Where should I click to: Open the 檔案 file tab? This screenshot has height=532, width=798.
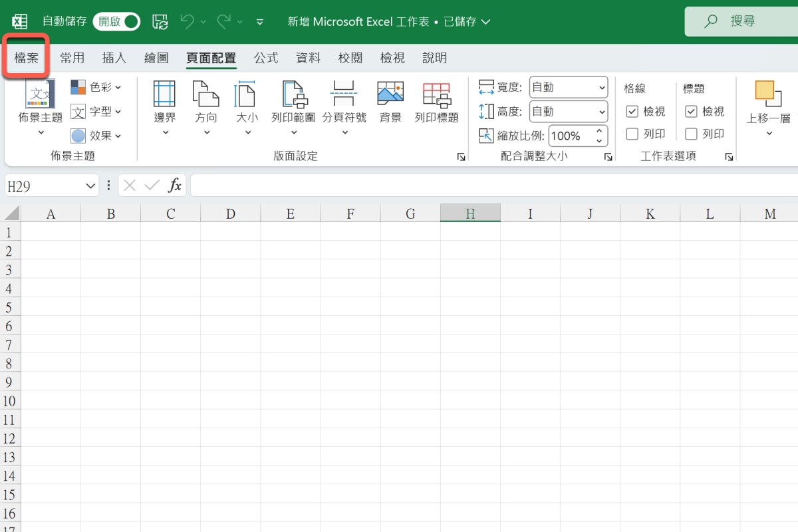(x=27, y=58)
